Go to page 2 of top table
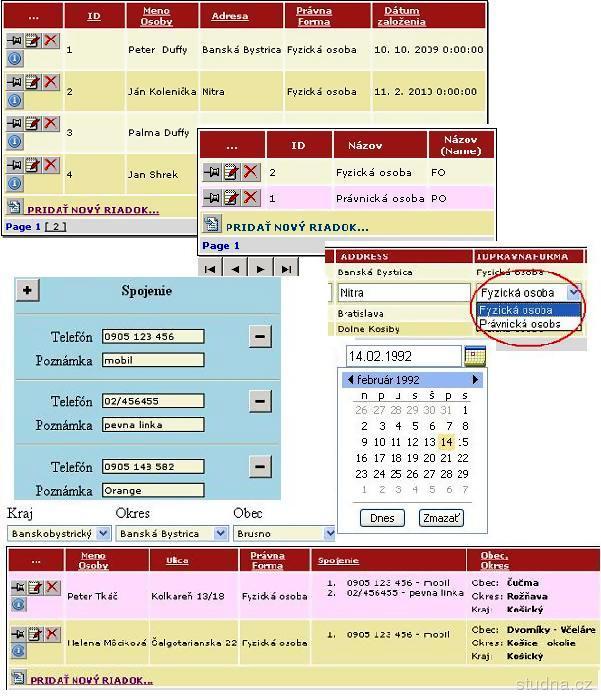 point(55,227)
